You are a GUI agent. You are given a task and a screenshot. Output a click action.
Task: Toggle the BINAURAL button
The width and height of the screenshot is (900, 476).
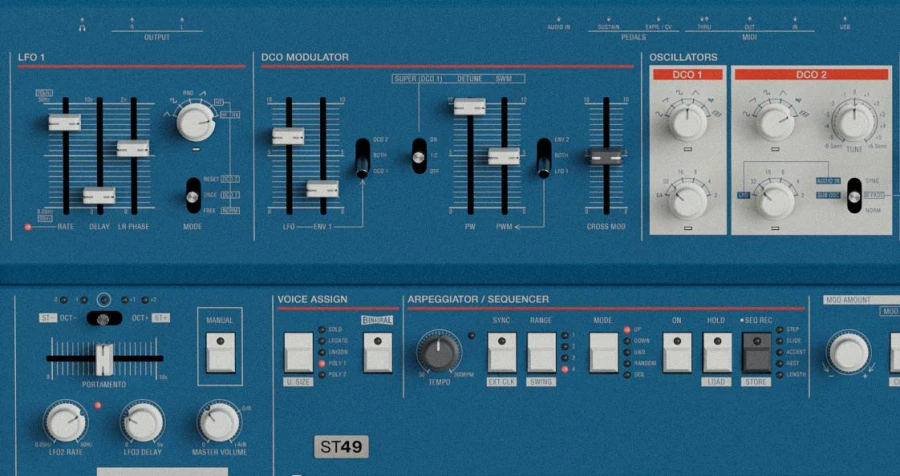tap(378, 353)
